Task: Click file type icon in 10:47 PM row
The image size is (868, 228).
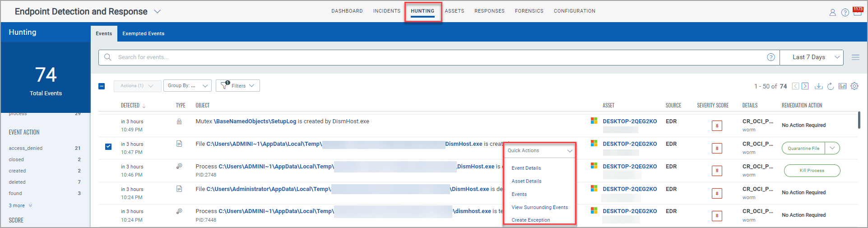Action: pos(179,144)
